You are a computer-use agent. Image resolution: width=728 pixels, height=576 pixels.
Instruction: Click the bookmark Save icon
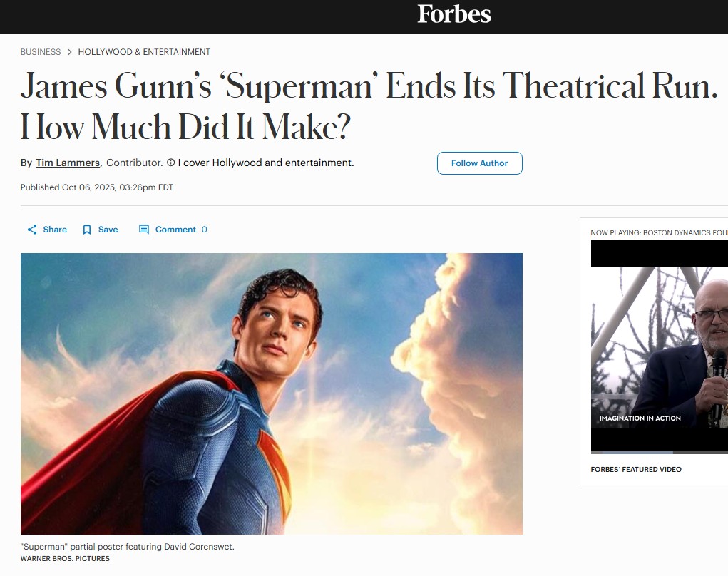tap(87, 230)
